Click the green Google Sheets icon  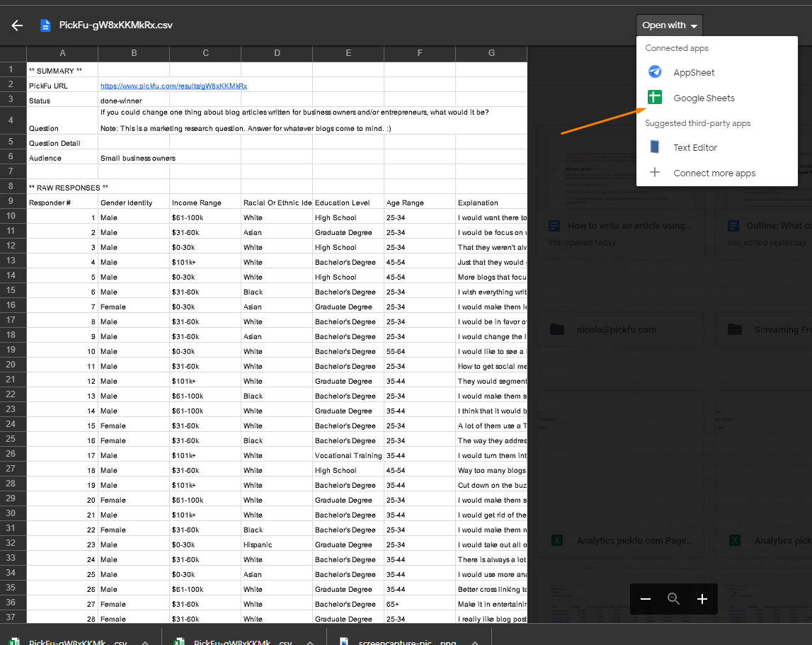pyautogui.click(x=655, y=98)
